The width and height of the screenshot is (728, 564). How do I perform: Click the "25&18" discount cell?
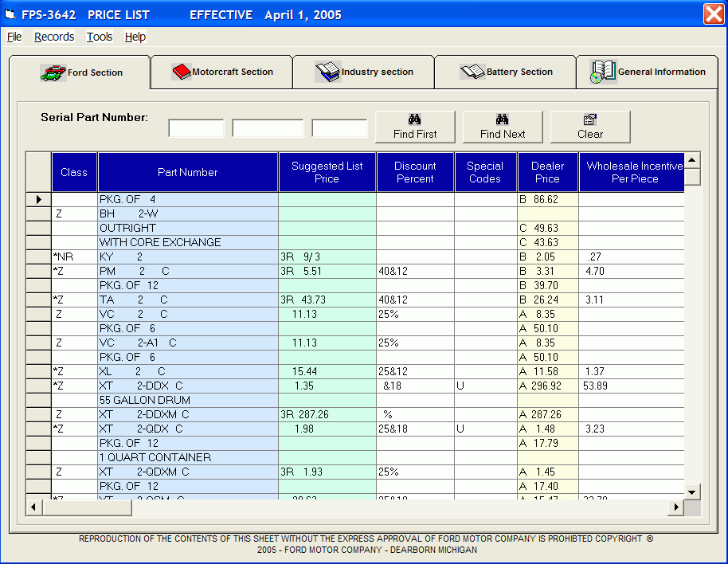tap(415, 429)
